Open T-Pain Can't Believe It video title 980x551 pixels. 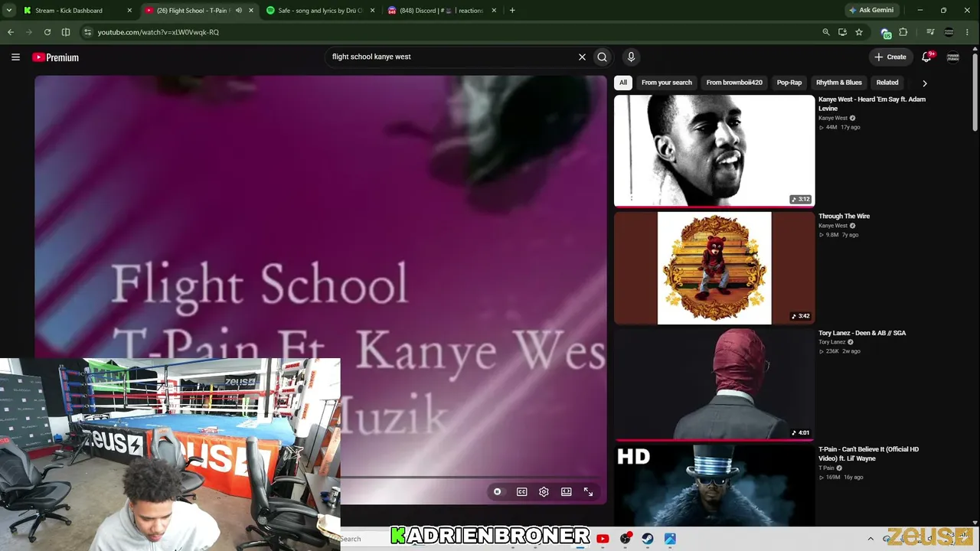pyautogui.click(x=868, y=454)
